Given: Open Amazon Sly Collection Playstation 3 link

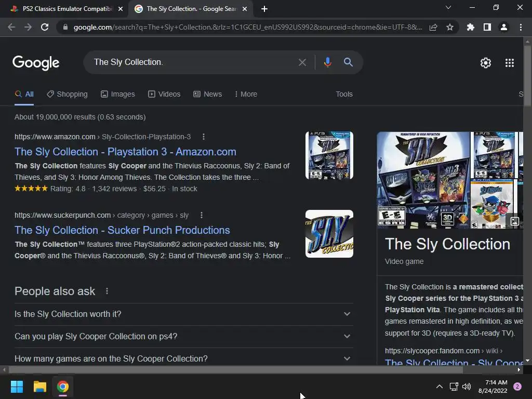Looking at the screenshot, I should [x=125, y=152].
